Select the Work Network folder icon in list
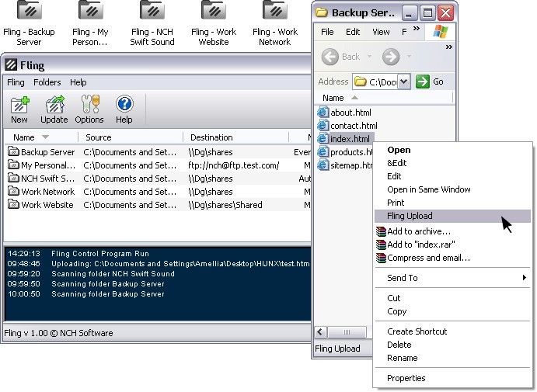537x392 pixels. pos(13,191)
